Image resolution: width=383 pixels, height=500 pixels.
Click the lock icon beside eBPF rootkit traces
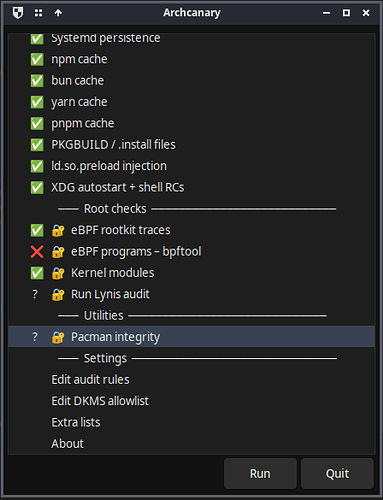coord(58,230)
